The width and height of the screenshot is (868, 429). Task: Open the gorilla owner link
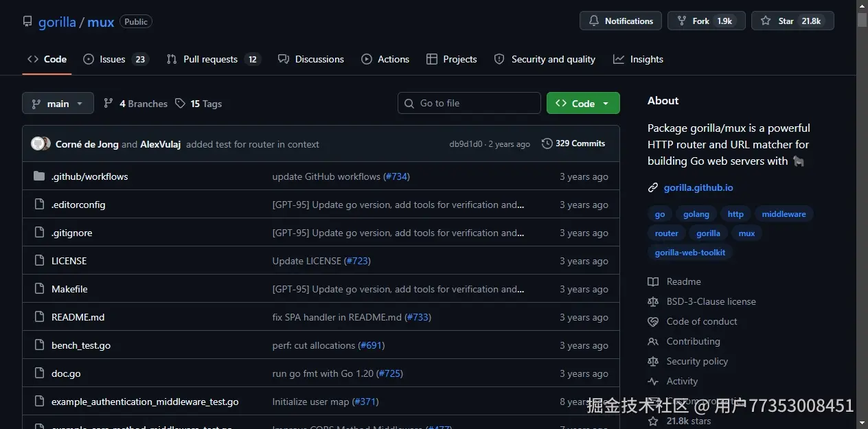pos(57,22)
